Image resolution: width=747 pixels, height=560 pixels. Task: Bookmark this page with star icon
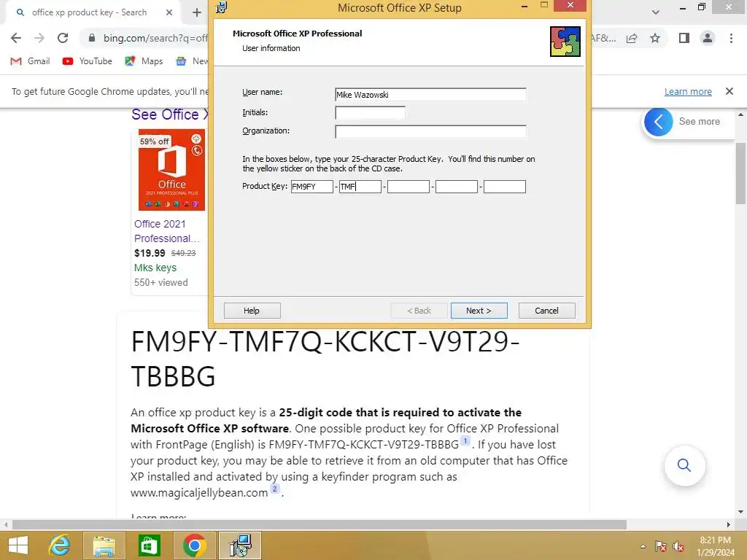pos(655,38)
